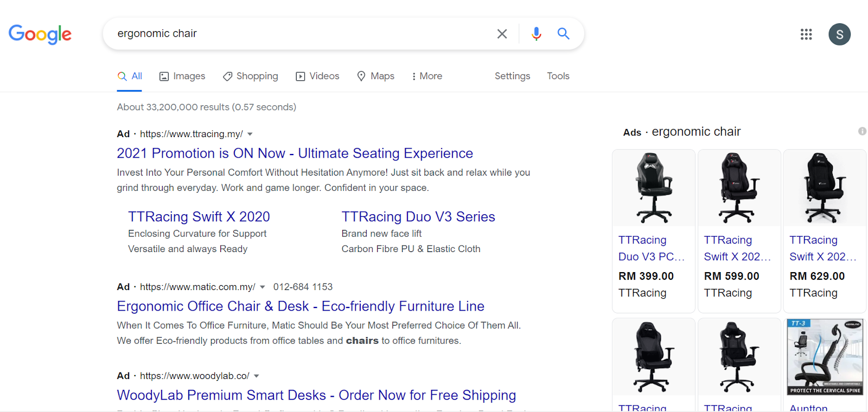This screenshot has width=868, height=412.
Task: Click the blue magnifier search icon
Action: [564, 34]
